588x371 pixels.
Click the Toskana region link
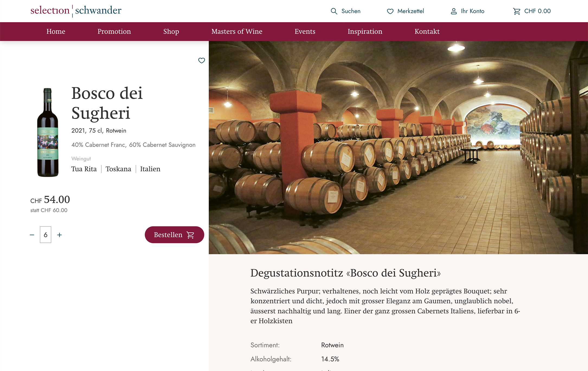pyautogui.click(x=118, y=169)
